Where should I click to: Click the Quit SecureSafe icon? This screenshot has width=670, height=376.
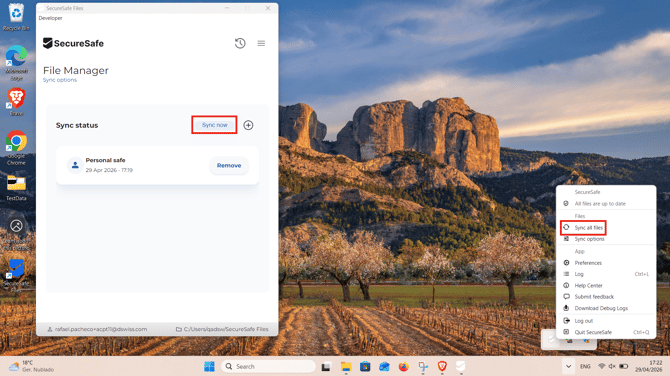566,332
